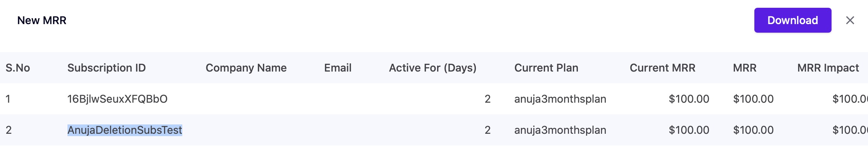Click the second row's MRR amount
Image resolution: width=868 pixels, height=154 pixels.
click(753, 130)
